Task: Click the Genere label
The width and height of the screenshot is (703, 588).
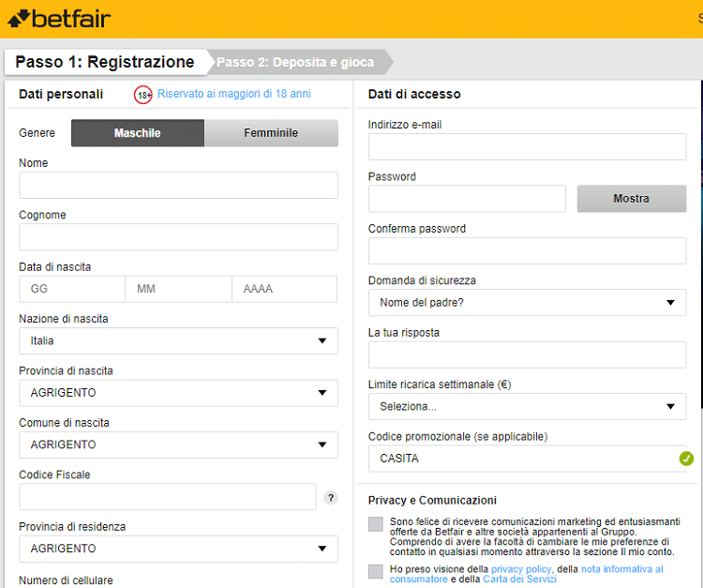Action: point(37,133)
